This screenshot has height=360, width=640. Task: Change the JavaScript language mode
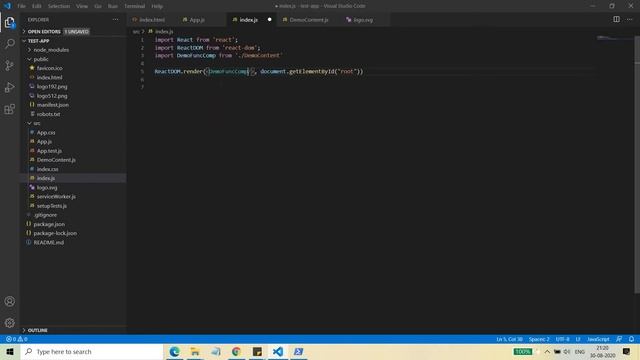pos(598,339)
